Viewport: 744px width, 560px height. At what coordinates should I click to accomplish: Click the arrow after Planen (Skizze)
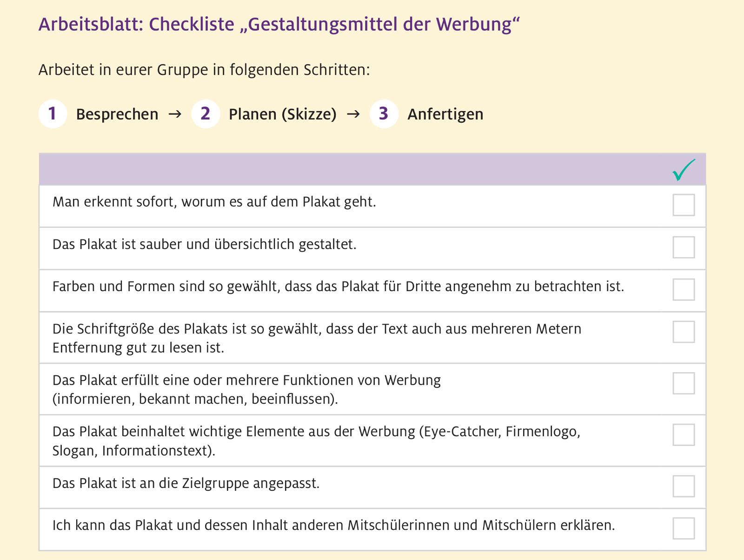click(353, 114)
